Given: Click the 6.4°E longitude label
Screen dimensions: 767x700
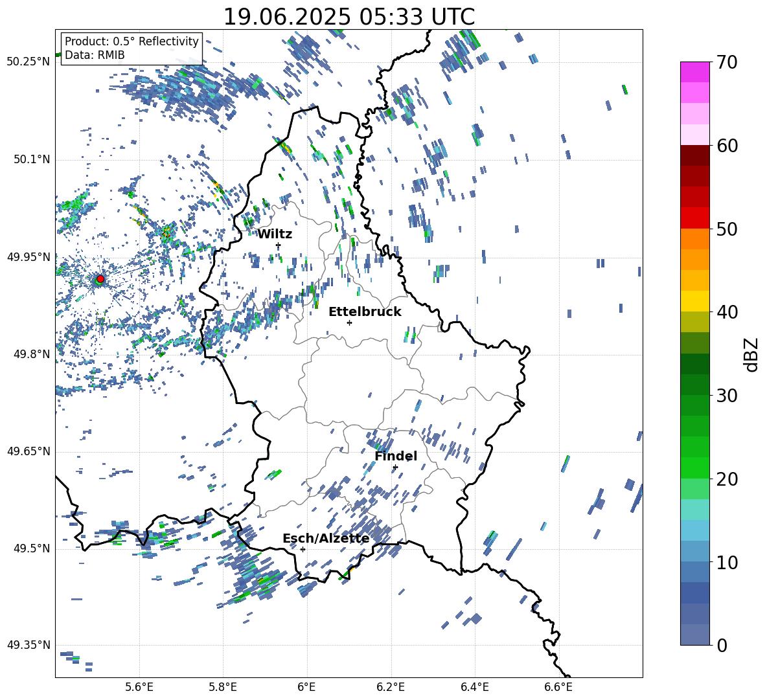Looking at the screenshot, I should (x=474, y=687).
